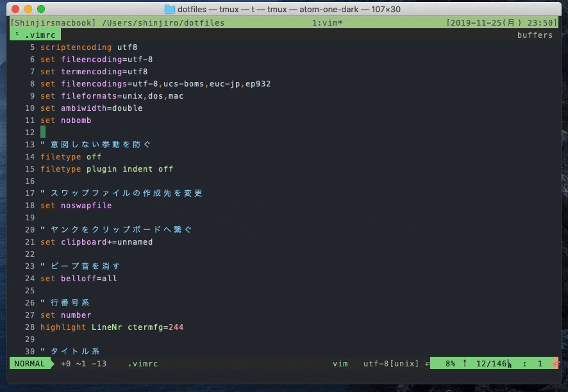
Task: Click the git hunk summary +0 ~1 -13
Action: tap(84, 363)
